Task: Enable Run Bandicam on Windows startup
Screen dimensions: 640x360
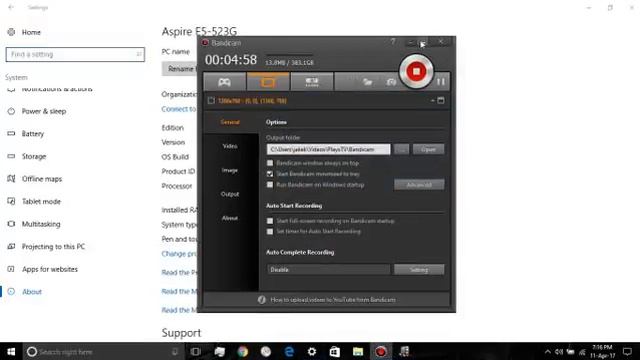Action: [x=270, y=184]
